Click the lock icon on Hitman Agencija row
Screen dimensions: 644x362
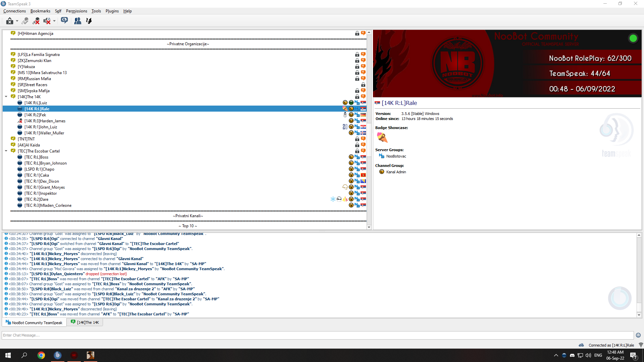(x=357, y=33)
